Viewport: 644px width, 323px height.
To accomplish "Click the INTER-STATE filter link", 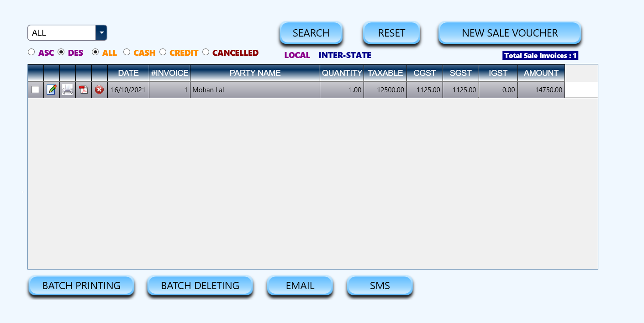I will (345, 55).
